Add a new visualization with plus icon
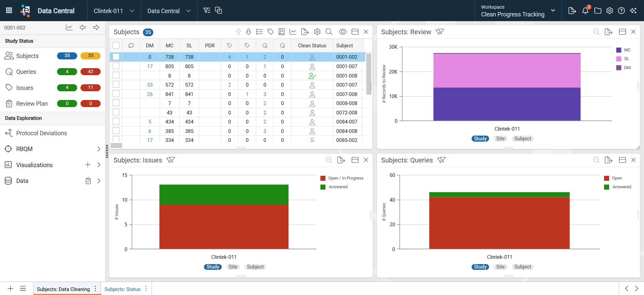The image size is (644, 295). (88, 165)
